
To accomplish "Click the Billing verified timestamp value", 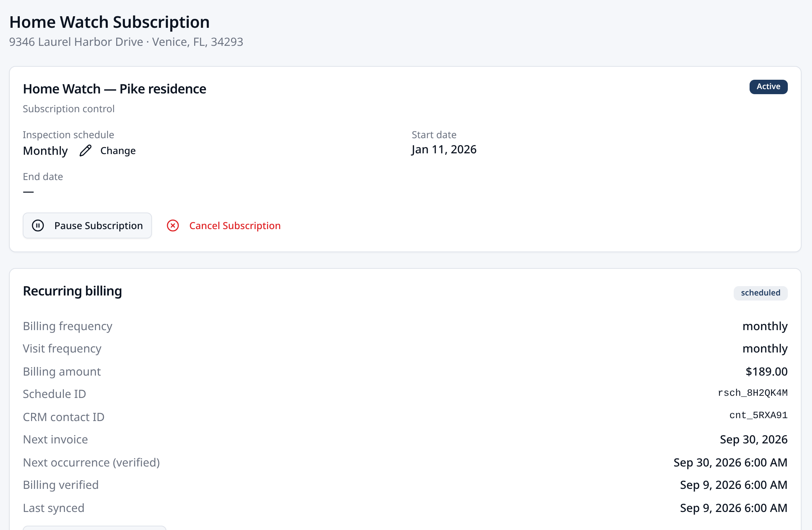I will pyautogui.click(x=734, y=485).
